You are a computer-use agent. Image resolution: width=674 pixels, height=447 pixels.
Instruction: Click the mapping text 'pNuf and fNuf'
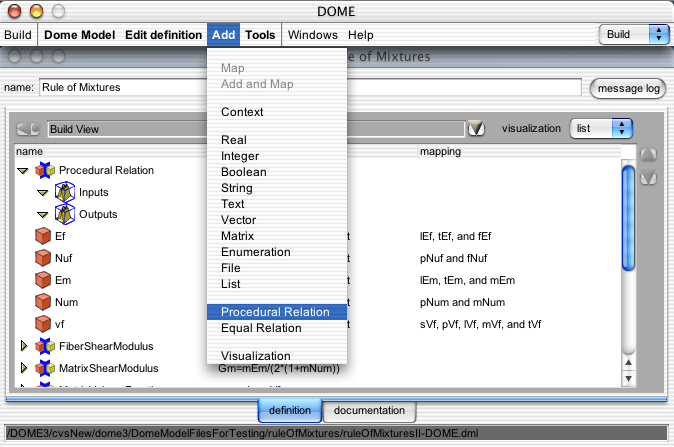[x=453, y=258]
